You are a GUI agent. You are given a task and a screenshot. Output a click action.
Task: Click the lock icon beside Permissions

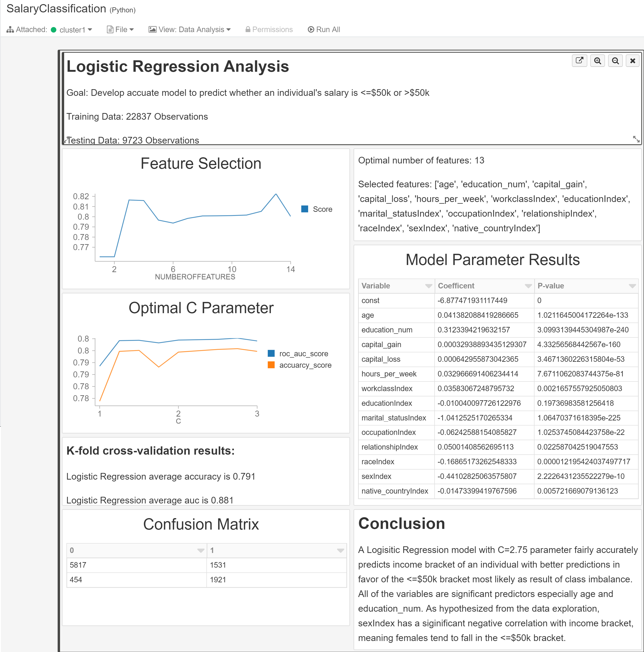(x=248, y=30)
